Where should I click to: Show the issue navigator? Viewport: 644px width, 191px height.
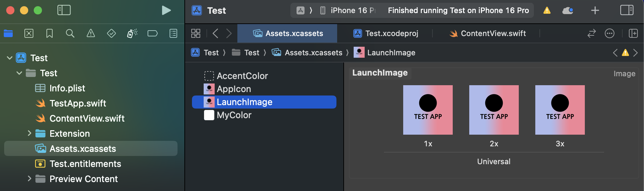point(91,33)
